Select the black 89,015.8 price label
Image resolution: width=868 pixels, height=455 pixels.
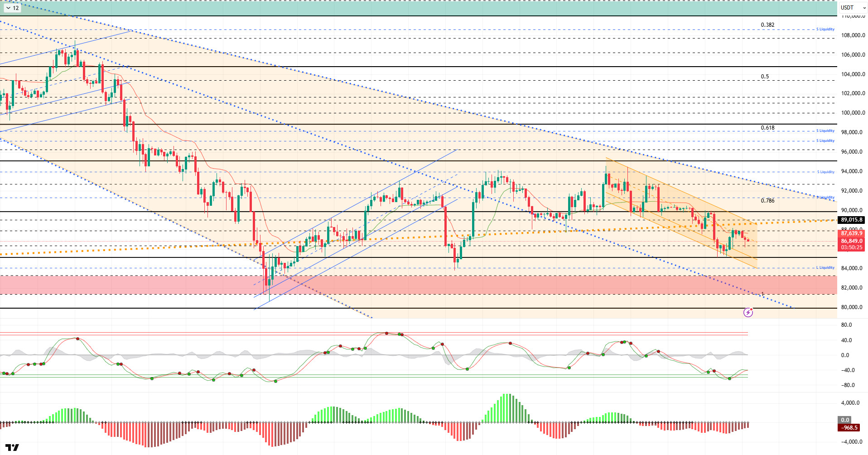851,220
